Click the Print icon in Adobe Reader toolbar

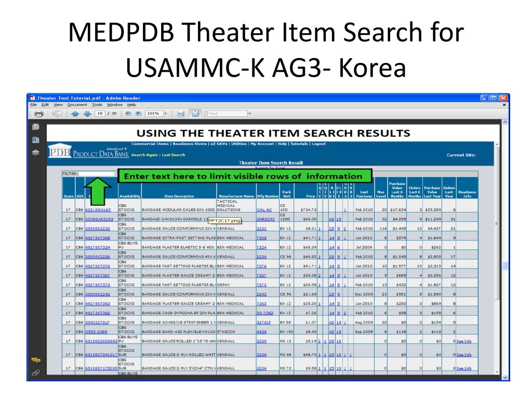pyautogui.click(x=39, y=114)
